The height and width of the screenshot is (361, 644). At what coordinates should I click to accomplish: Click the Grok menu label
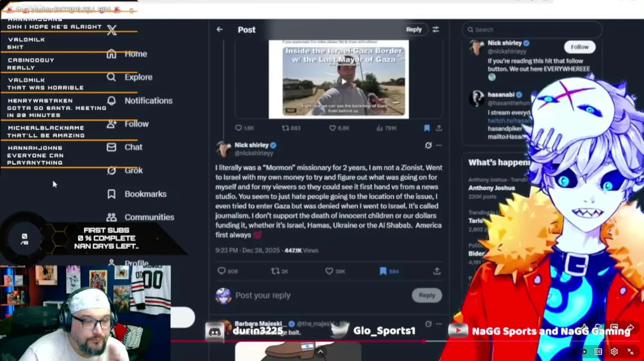[x=134, y=170]
